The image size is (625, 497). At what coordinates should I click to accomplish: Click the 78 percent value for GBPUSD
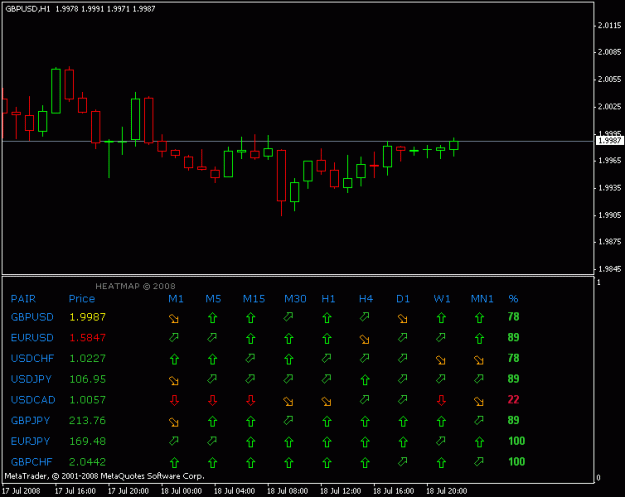pos(513,317)
